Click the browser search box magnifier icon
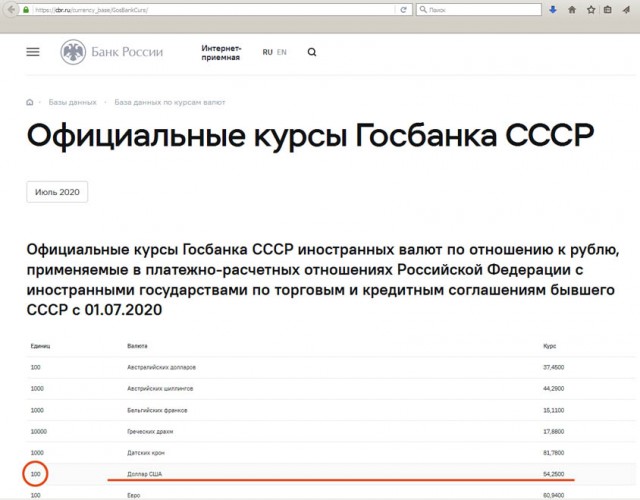This screenshot has width=640, height=500. tap(423, 9)
